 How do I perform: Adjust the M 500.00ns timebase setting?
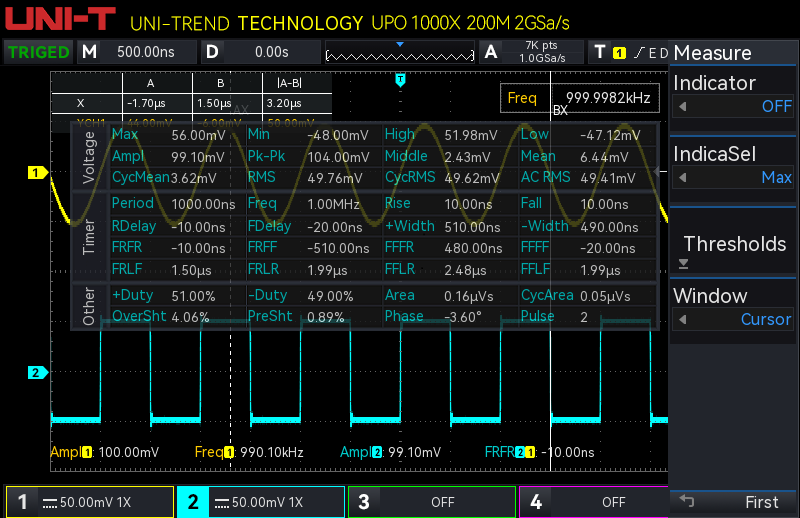pyautogui.click(x=138, y=52)
